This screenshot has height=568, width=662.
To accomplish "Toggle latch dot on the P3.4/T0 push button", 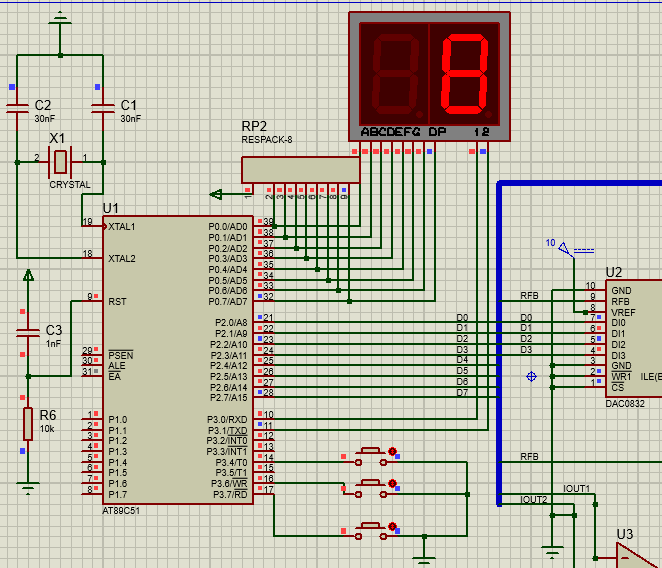I will [x=392, y=451].
